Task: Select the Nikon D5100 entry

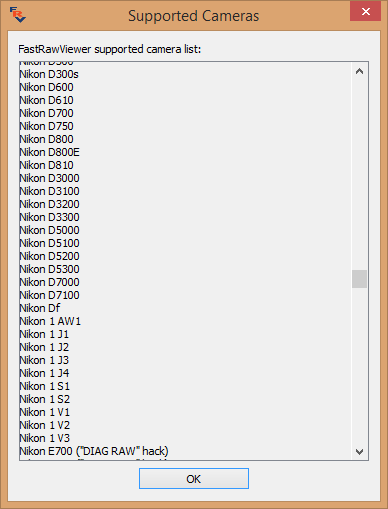Action: tap(49, 243)
